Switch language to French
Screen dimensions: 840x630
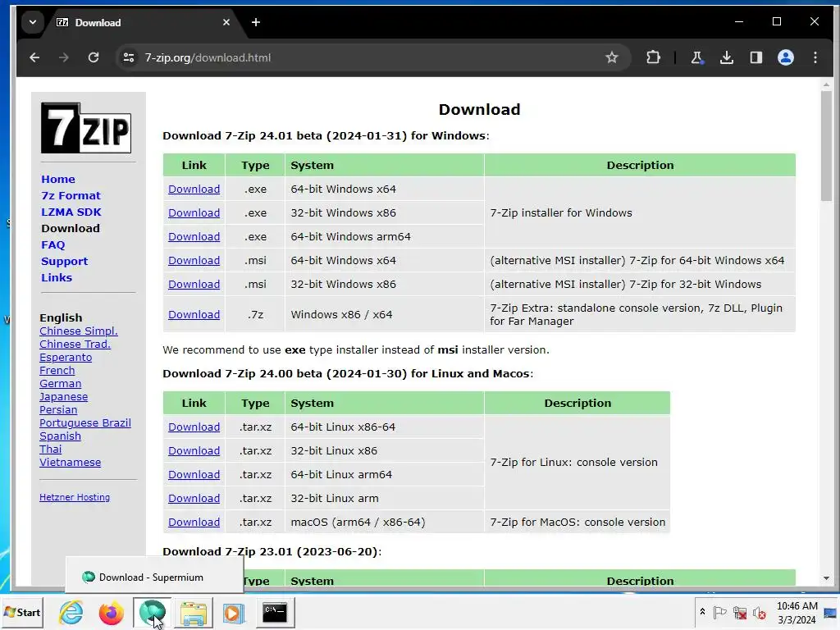pos(57,370)
